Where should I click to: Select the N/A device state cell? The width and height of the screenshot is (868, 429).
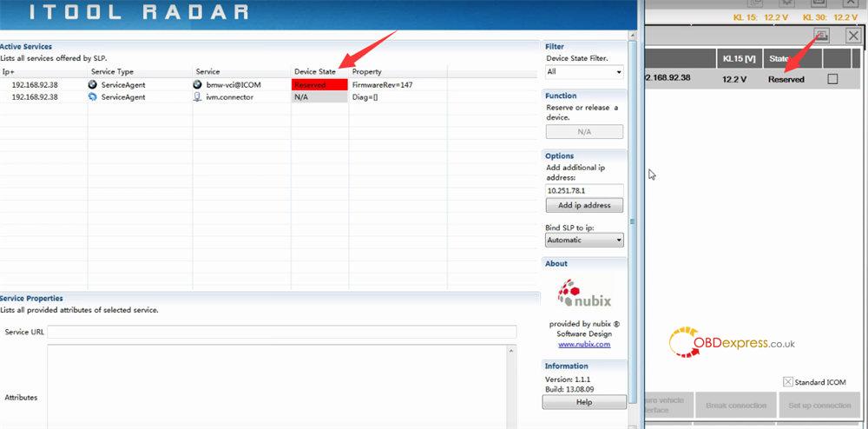(319, 97)
